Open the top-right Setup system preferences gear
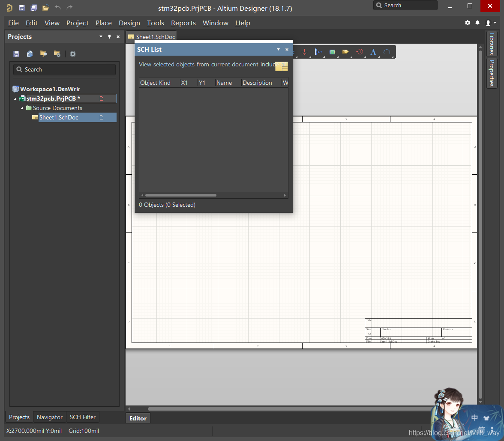 467,23
